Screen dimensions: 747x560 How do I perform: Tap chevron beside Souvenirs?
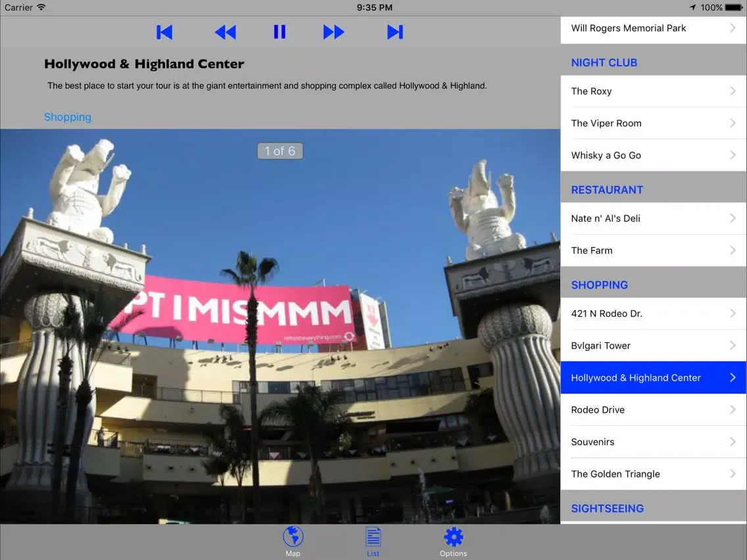click(x=733, y=442)
